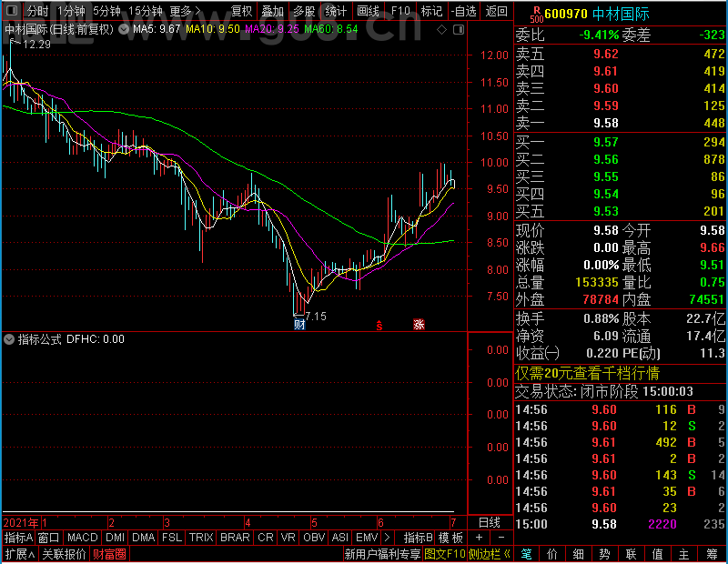Expand the chart title dropdown for 中材国际
The height and width of the screenshot is (564, 728).
coord(124,30)
